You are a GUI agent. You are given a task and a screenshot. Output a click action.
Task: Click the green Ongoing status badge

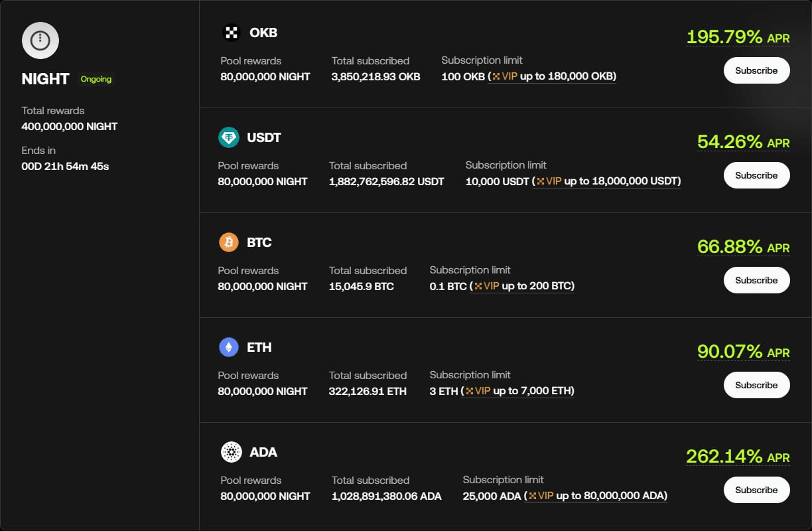click(x=96, y=79)
